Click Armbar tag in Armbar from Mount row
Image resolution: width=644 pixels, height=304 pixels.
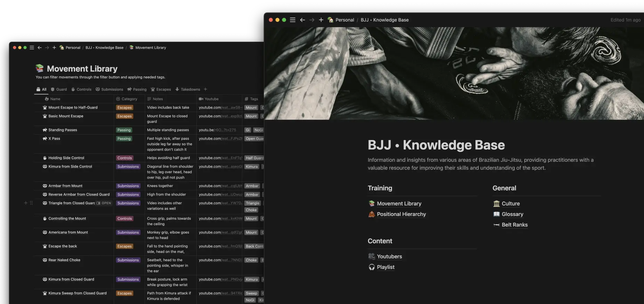pos(252,186)
